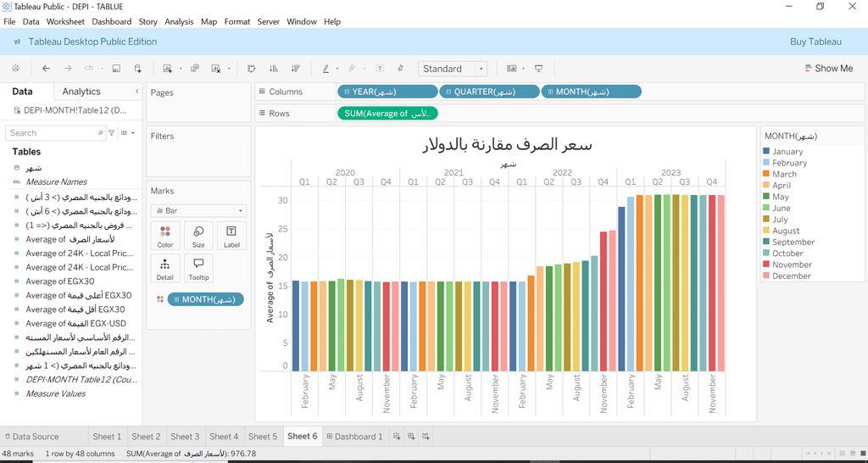Click the Buy Tableau link
Screen dimensions: 868x463
click(815, 42)
